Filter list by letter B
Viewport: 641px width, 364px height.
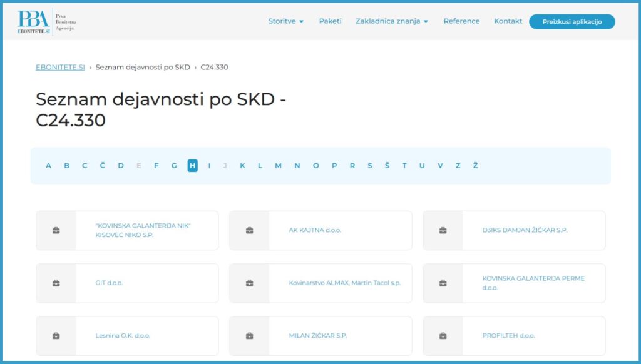[x=66, y=166]
